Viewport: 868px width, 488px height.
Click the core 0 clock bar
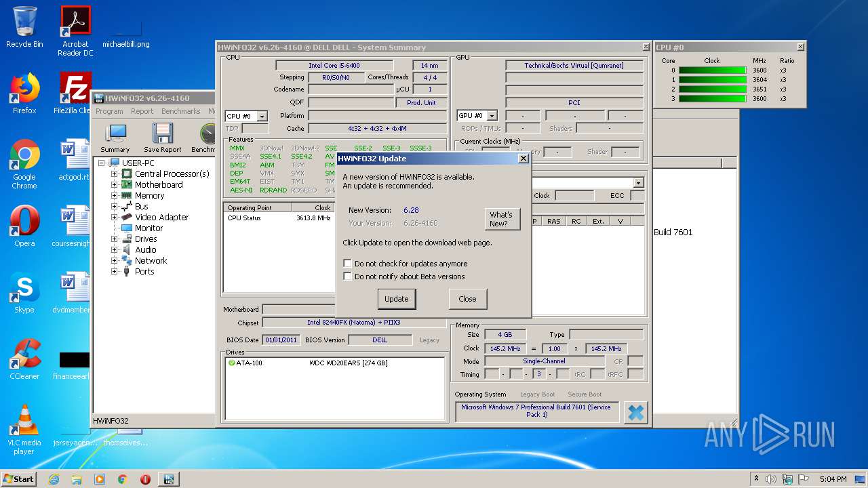[713, 70]
